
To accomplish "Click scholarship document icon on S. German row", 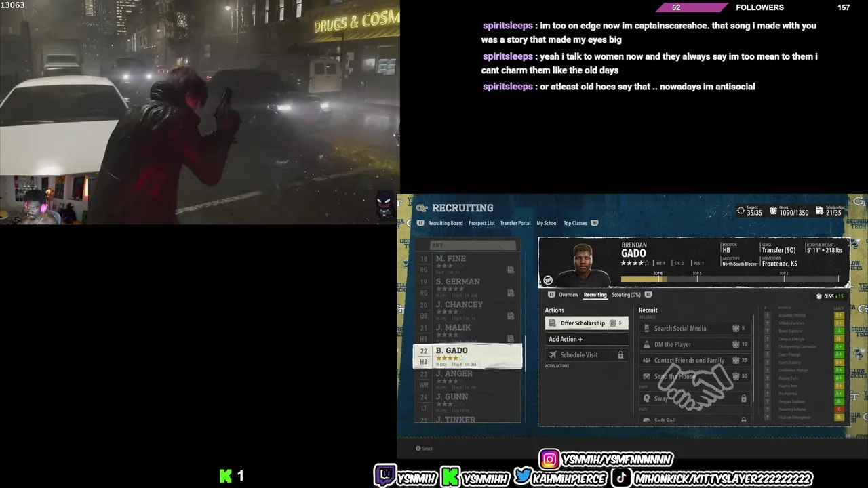I will point(511,293).
